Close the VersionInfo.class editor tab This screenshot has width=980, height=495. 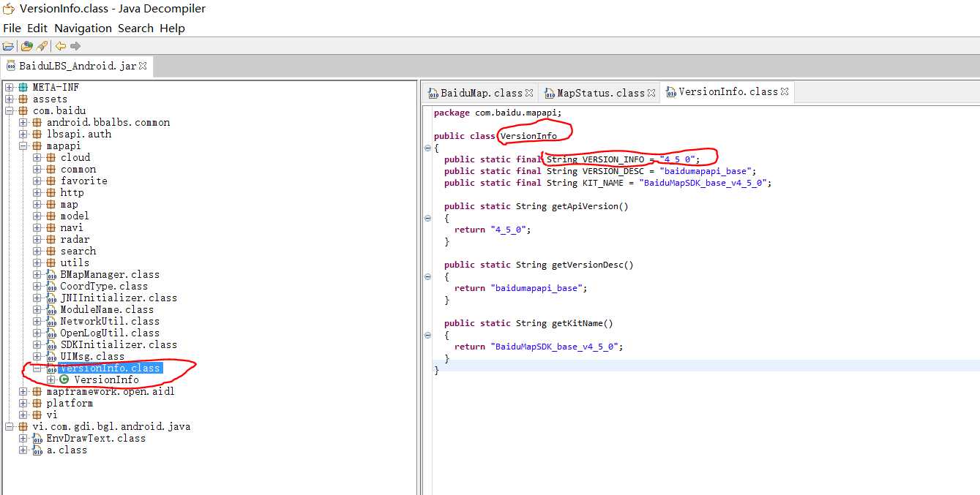point(785,91)
